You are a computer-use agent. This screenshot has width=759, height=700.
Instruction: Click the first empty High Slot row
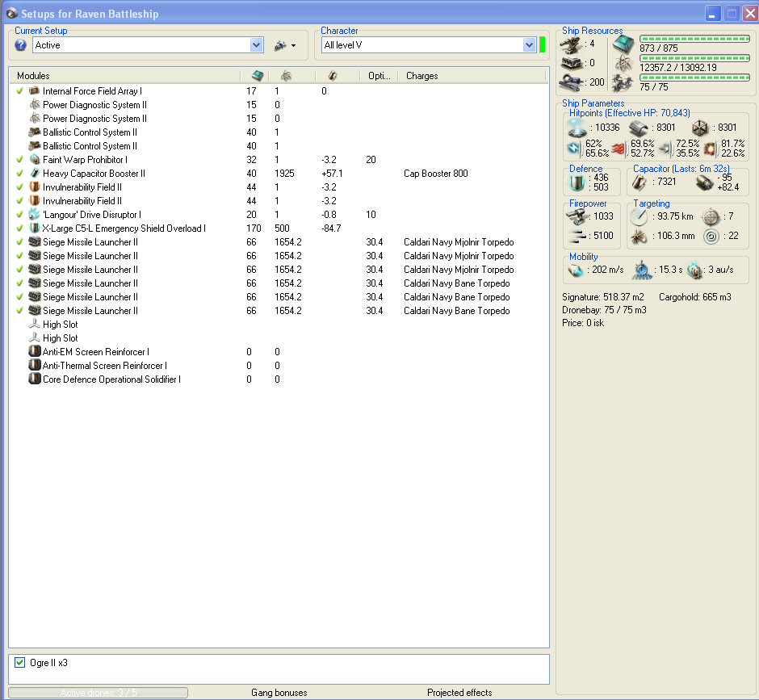61,325
